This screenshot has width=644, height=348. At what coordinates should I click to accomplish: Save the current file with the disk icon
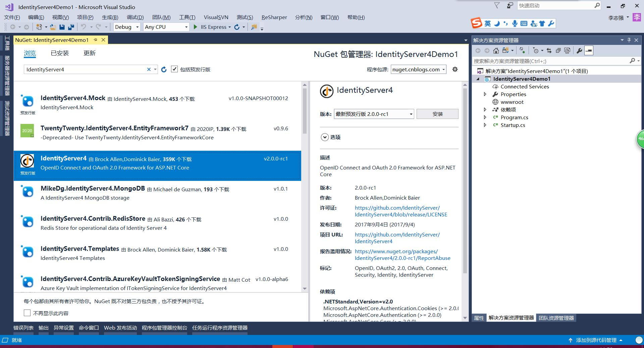click(x=62, y=27)
